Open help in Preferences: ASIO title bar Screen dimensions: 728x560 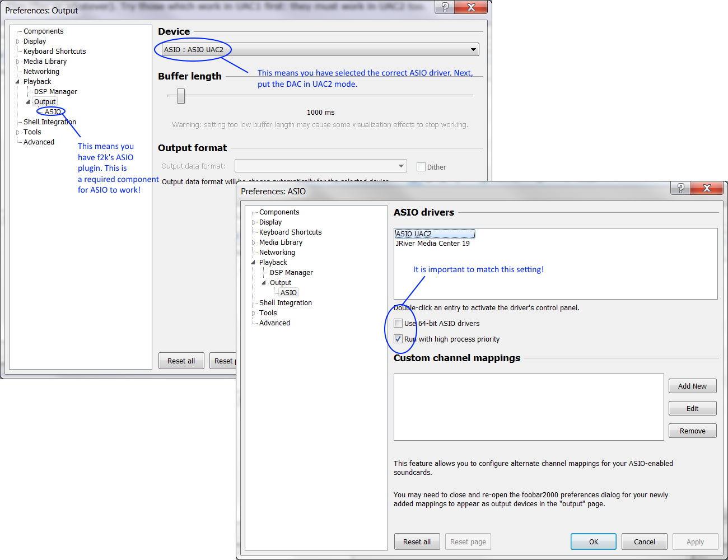(680, 188)
